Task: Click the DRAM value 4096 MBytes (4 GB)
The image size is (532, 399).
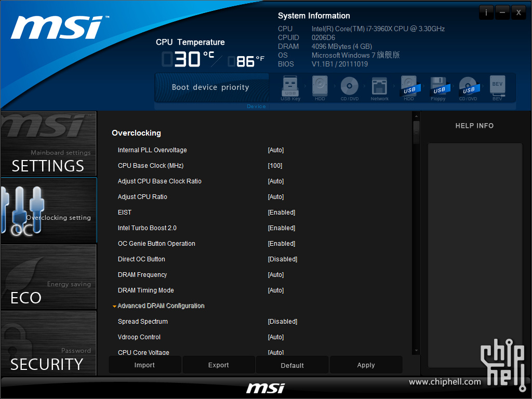Action: [342, 46]
